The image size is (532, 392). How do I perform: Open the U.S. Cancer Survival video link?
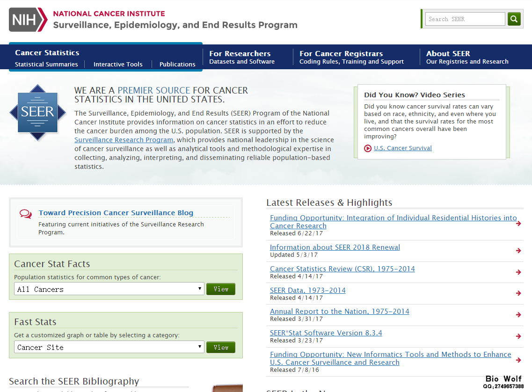pos(403,148)
